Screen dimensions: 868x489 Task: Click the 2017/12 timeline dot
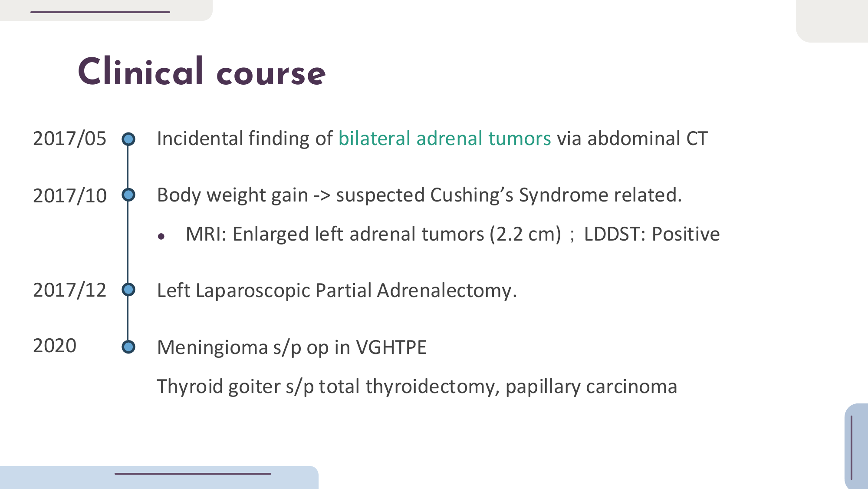point(128,290)
